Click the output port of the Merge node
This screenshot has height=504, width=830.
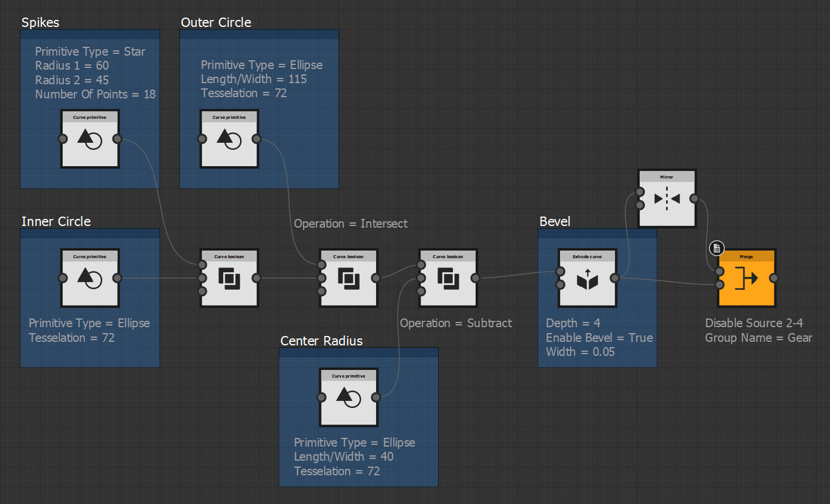tap(774, 279)
